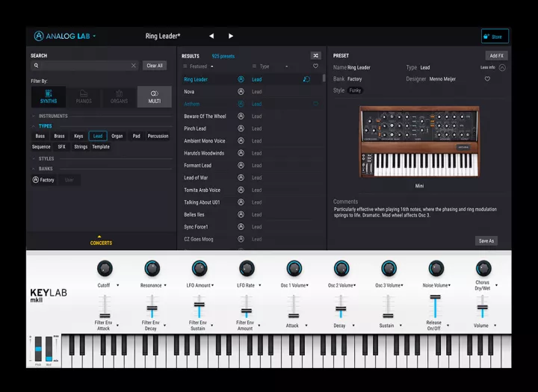Open the Mini synthesizer image
Screen dimensions: 538x392
(x=419, y=142)
